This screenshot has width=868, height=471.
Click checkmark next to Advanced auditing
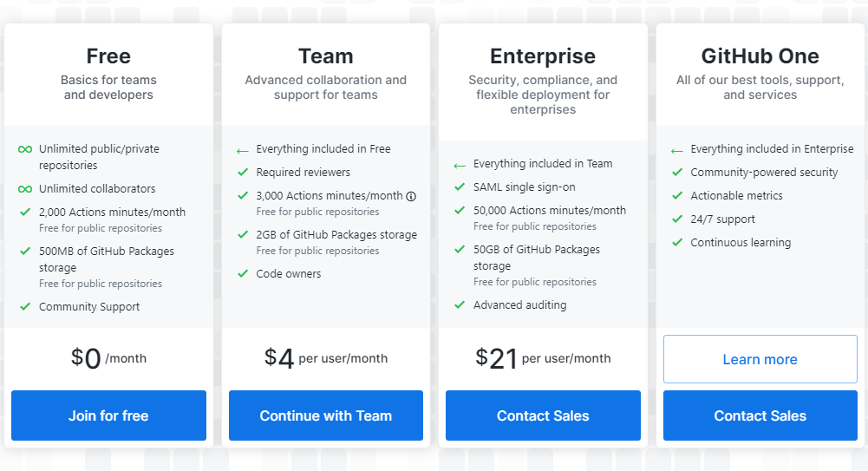(x=460, y=305)
